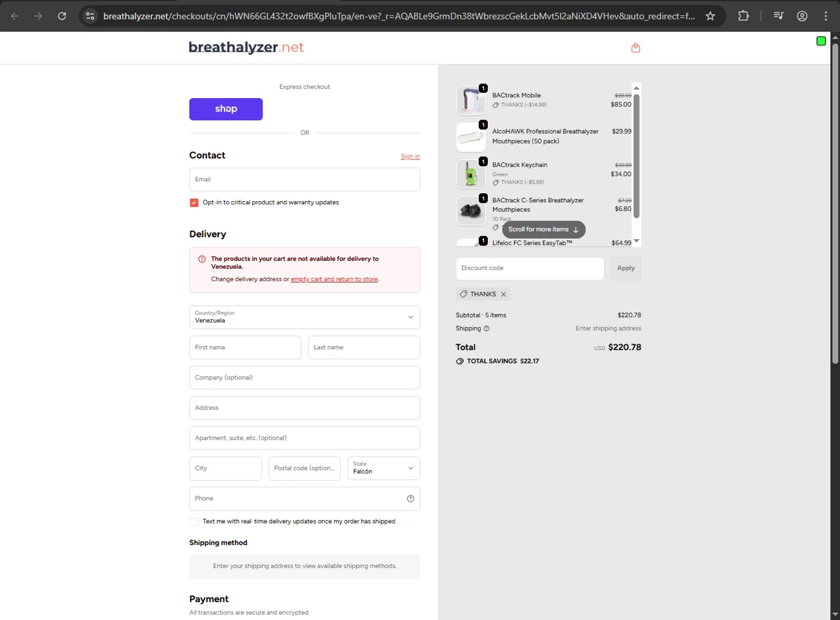
Task: Click the phone field help icon
Action: click(410, 498)
